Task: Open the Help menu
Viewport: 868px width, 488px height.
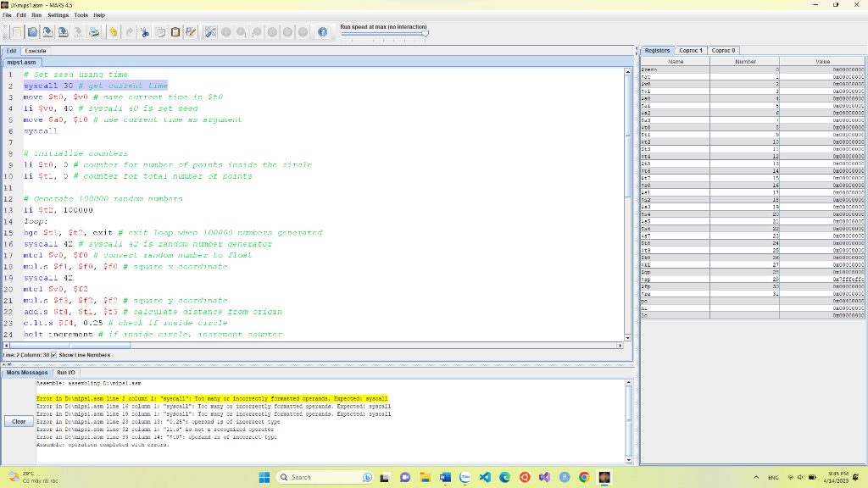Action: click(x=99, y=15)
